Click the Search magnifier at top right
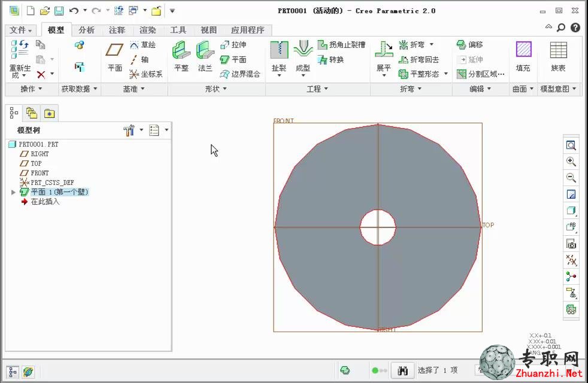Viewport: 588px width, 383px height. 561,28
